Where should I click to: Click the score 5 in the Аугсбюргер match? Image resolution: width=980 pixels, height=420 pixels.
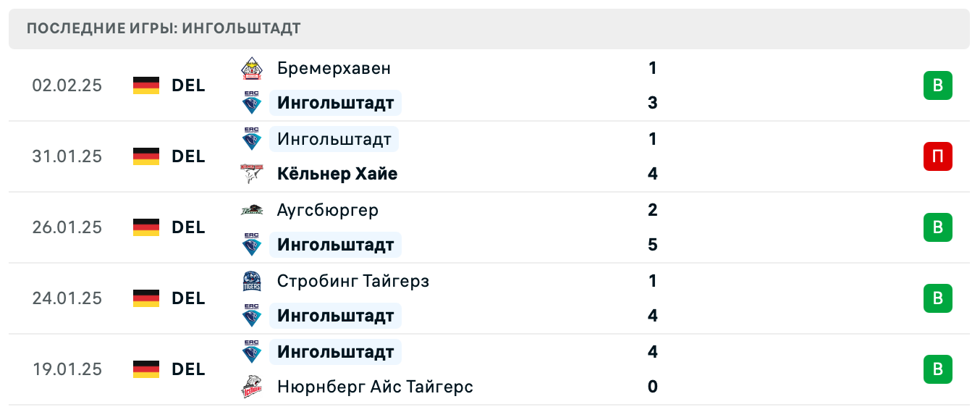click(x=653, y=245)
